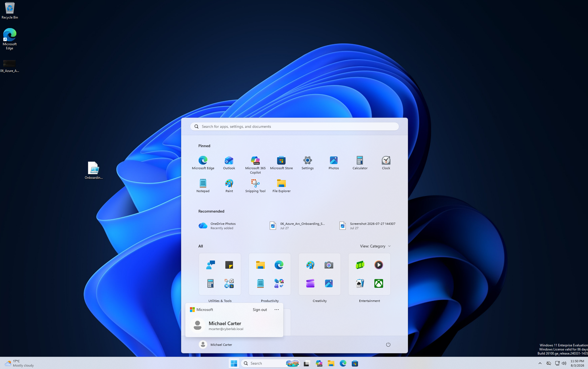The image size is (588, 369).
Task: Open the Power button menu
Action: point(388,344)
